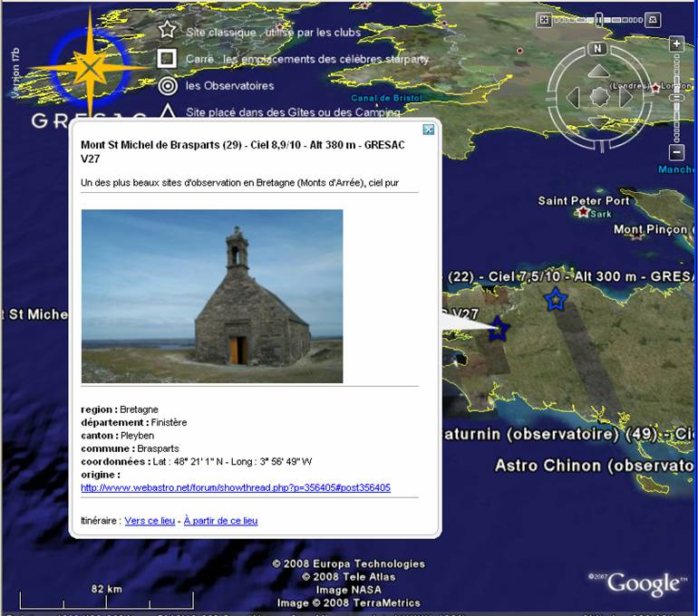698x616 pixels.
Task: Click the 'département : Finistère' line
Action: 133,422
